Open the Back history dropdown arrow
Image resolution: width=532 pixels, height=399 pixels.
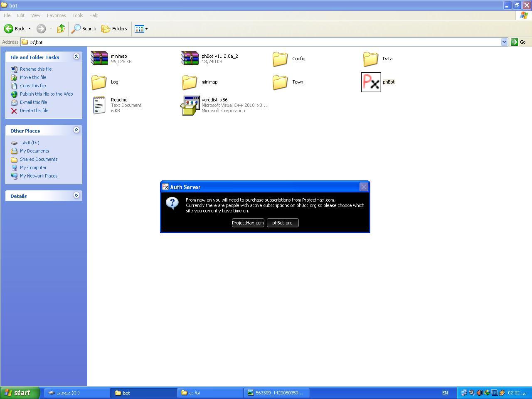pyautogui.click(x=30, y=29)
